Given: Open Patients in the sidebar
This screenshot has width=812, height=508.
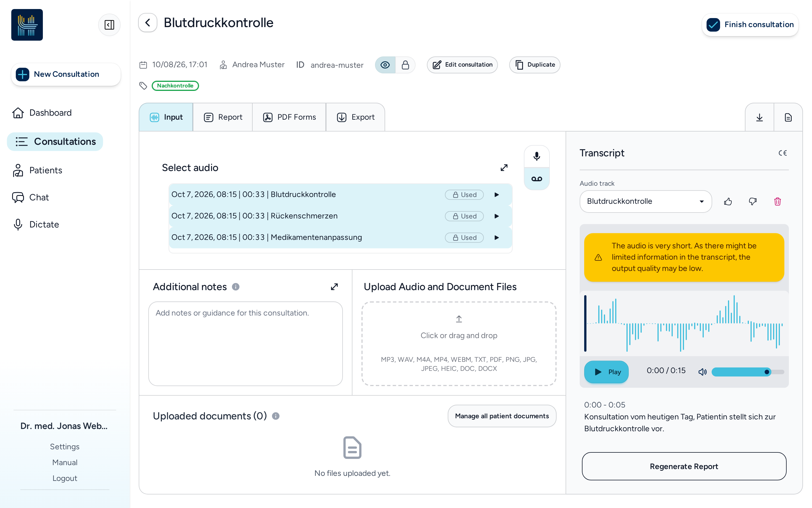Looking at the screenshot, I should click(x=37, y=170).
